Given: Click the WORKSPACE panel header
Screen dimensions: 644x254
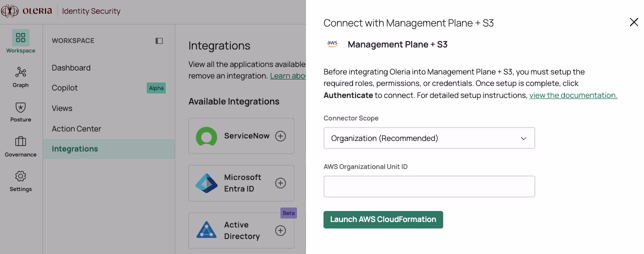Looking at the screenshot, I should coord(73,41).
